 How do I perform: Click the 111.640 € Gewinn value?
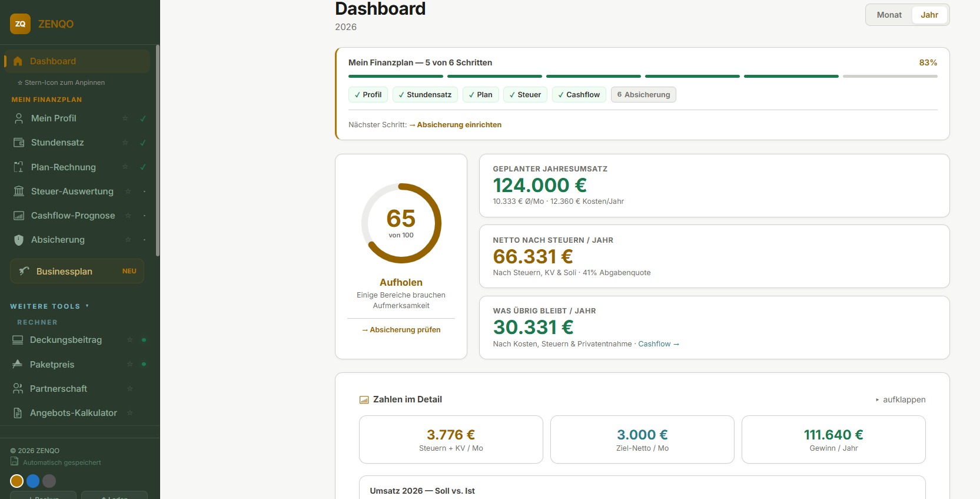coord(833,435)
